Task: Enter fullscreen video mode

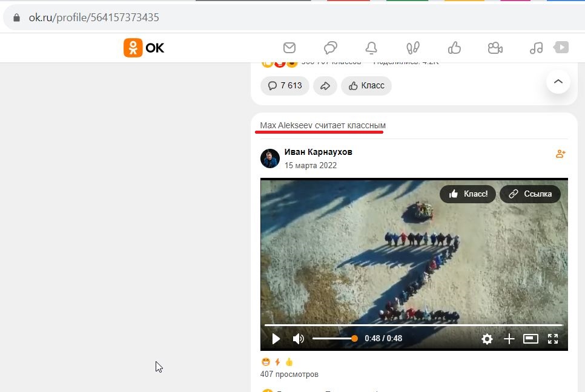Action: click(x=553, y=339)
